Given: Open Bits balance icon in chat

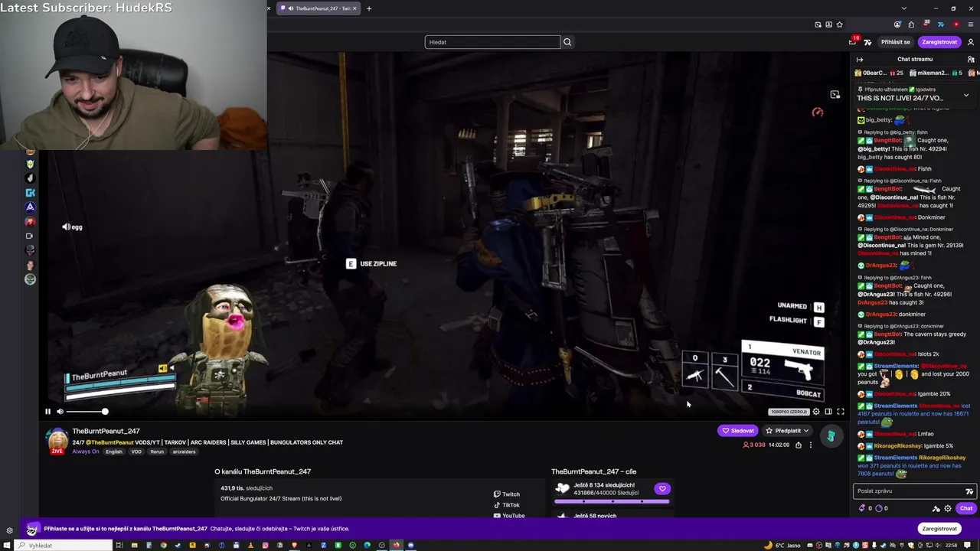Looking at the screenshot, I should [865, 508].
